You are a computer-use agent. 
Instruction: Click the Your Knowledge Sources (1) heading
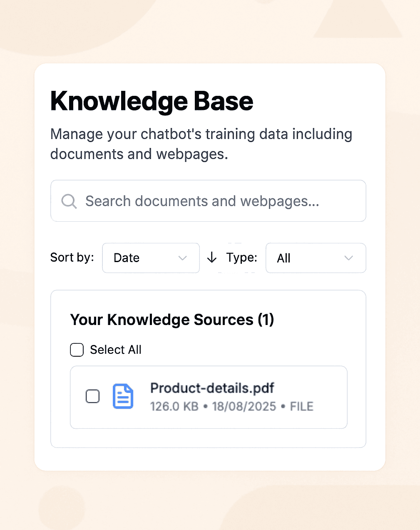(x=172, y=320)
